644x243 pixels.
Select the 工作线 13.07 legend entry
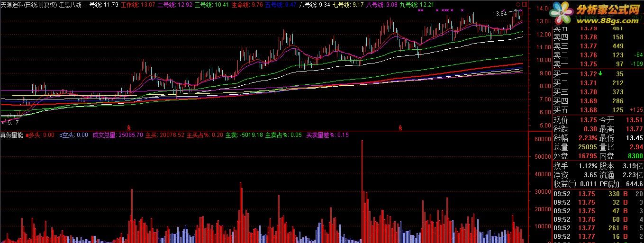coord(138,5)
